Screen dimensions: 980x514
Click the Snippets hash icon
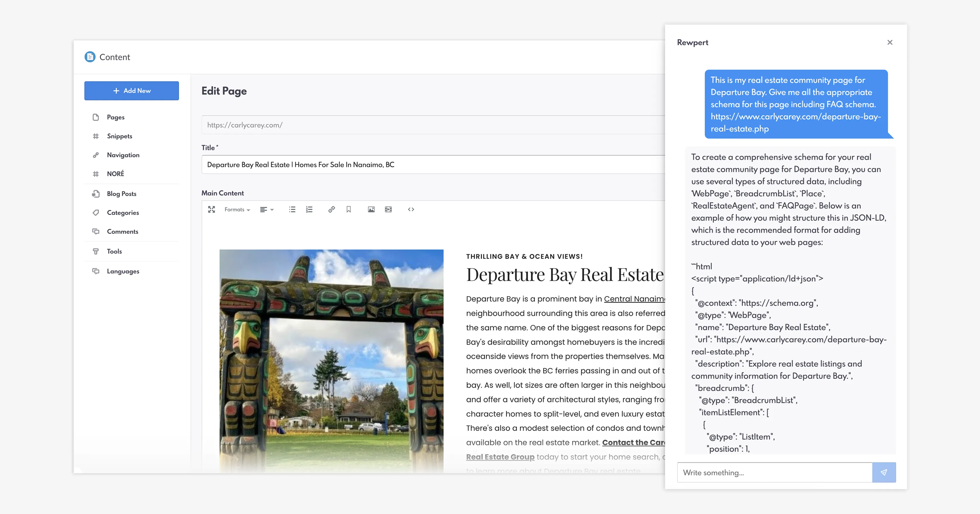96,136
